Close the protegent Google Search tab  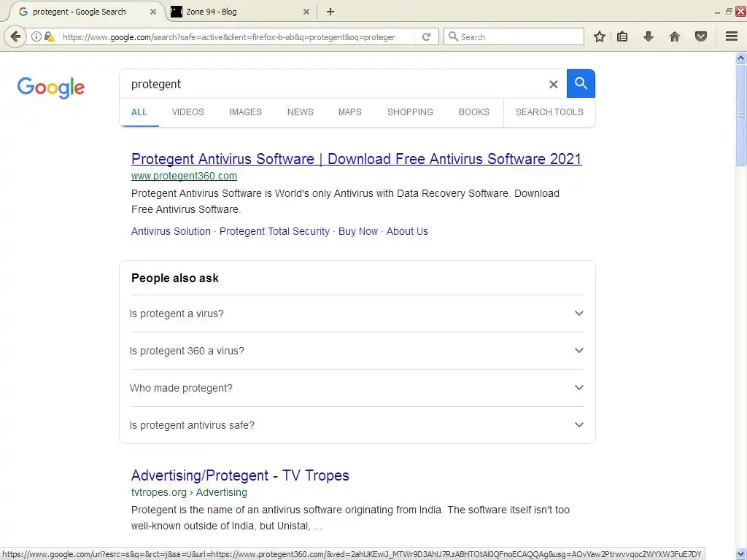point(153,12)
